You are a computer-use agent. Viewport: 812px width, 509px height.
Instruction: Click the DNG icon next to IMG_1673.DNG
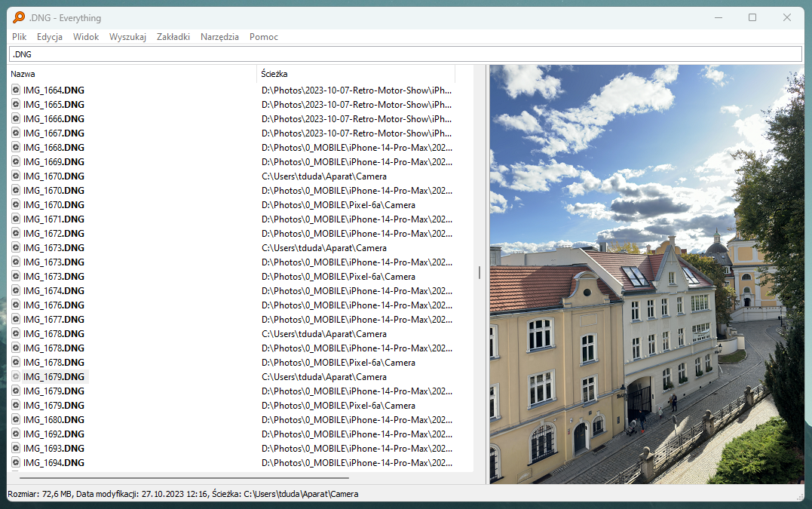[x=15, y=247]
